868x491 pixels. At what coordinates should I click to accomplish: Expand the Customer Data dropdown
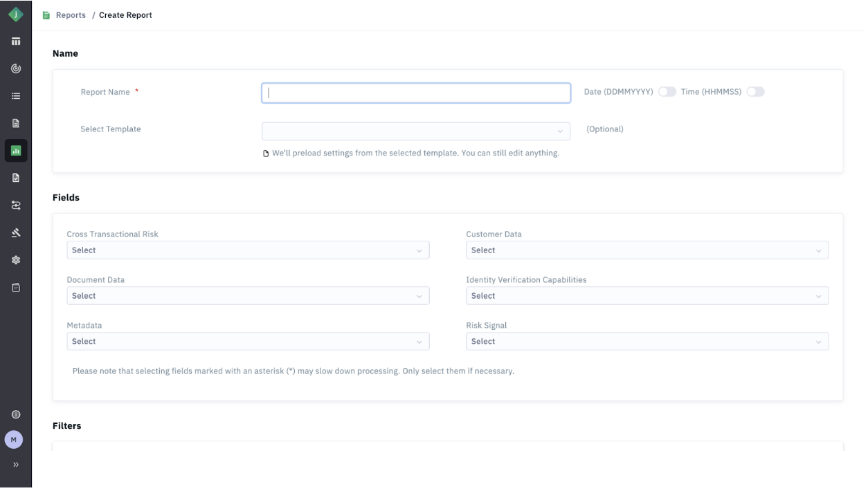point(647,250)
